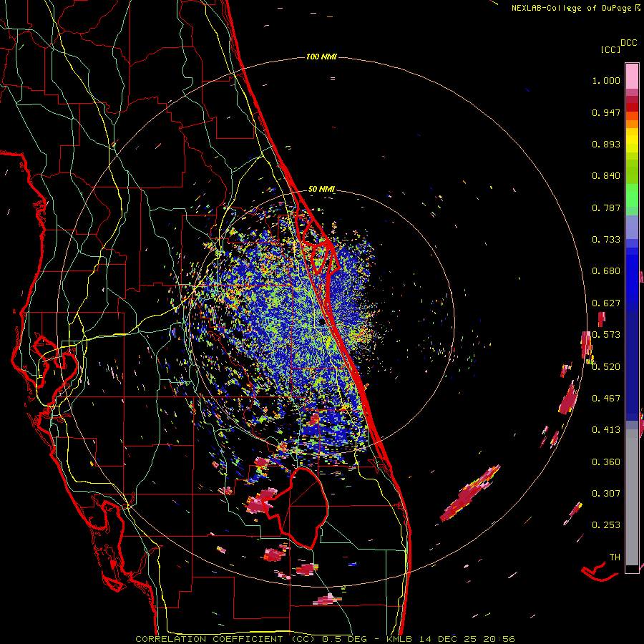Click the light pink top segment of color bar
Viewport: 644px width, 644px height.
[x=632, y=76]
